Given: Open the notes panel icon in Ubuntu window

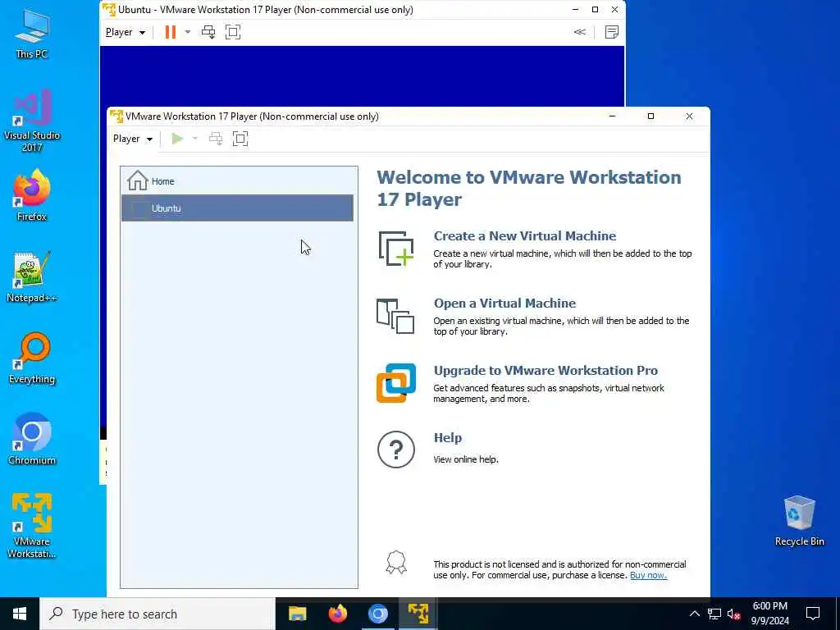Looking at the screenshot, I should [x=612, y=32].
